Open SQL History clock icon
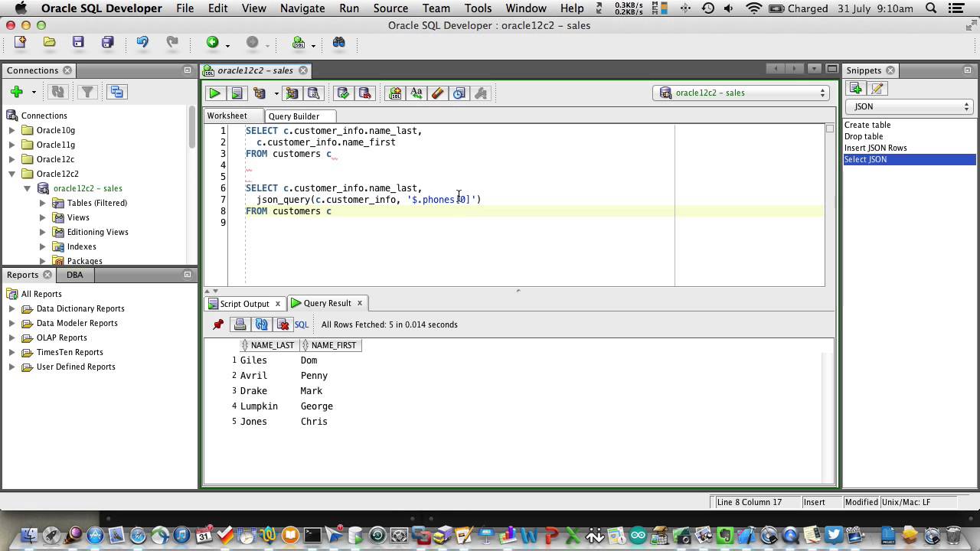 click(x=459, y=93)
